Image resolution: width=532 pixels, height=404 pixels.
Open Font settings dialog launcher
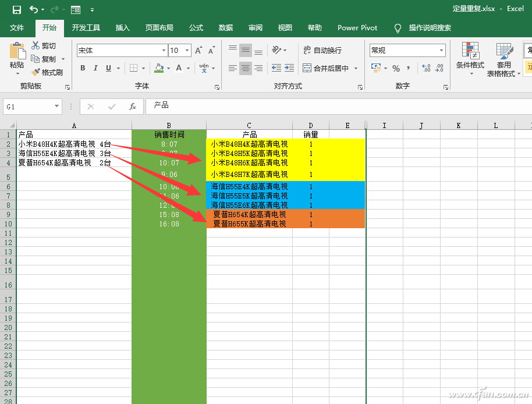pyautogui.click(x=217, y=87)
